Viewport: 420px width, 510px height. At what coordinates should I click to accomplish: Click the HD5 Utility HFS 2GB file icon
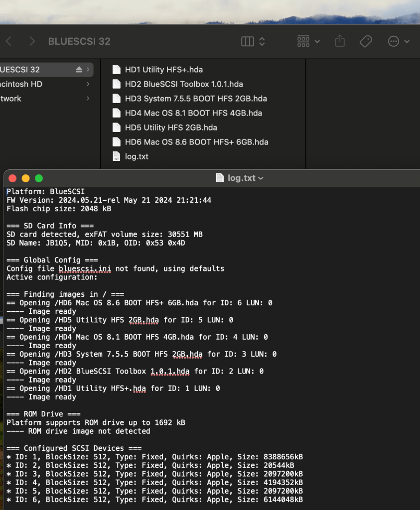pos(117,127)
